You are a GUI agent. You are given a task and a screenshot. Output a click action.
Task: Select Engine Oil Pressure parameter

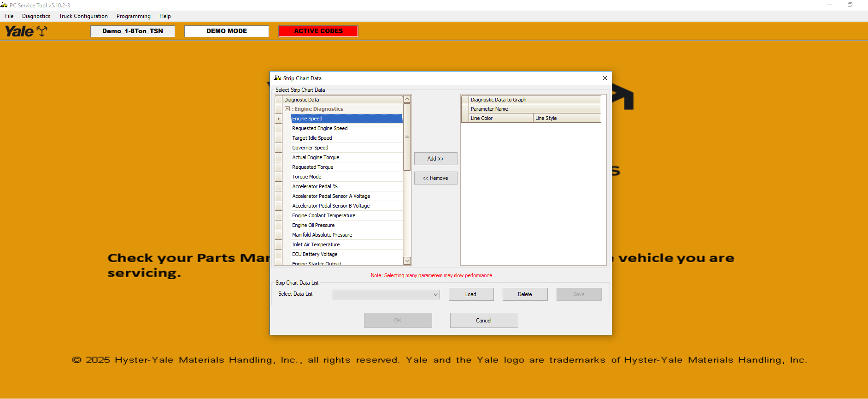(346, 225)
